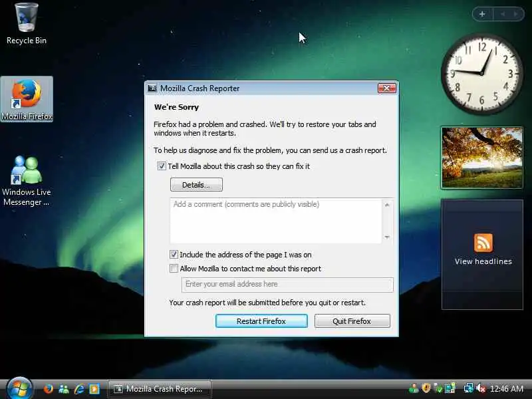Click the Crash Reporter title bar icon
Viewport: 532px width, 399px height.
coord(152,88)
